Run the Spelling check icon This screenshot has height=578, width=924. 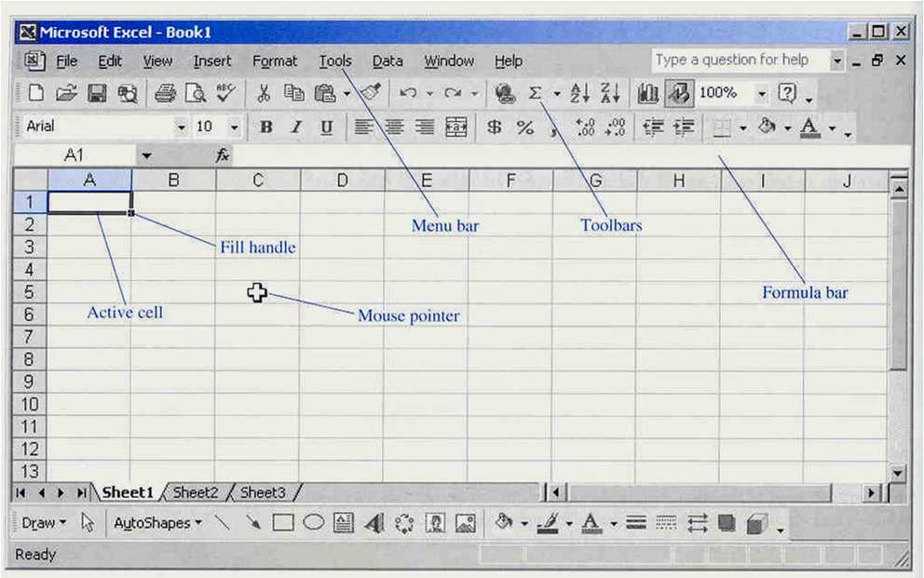click(225, 92)
